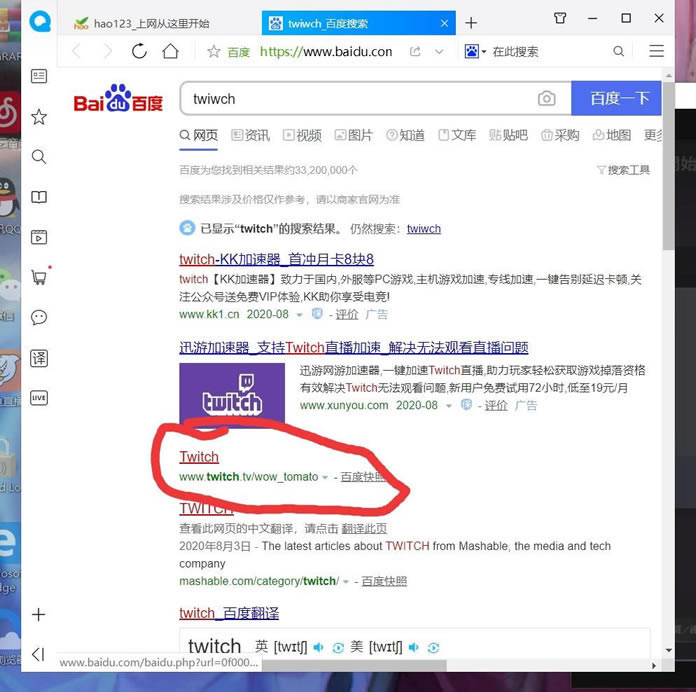696x692 pixels.
Task: Open the skin shirt icon in title bar
Action: (x=560, y=18)
